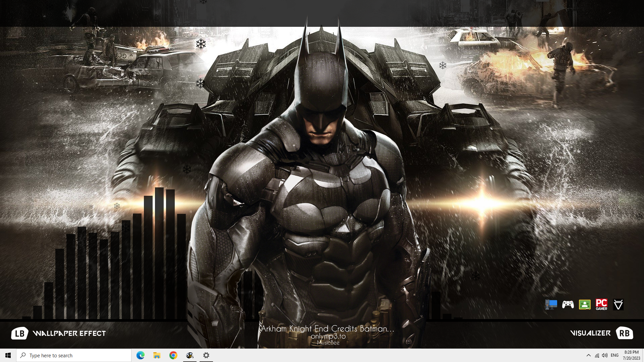This screenshot has height=362, width=644.
Task: Click the Arkham Knight End Credits song title
Action: tap(328, 329)
